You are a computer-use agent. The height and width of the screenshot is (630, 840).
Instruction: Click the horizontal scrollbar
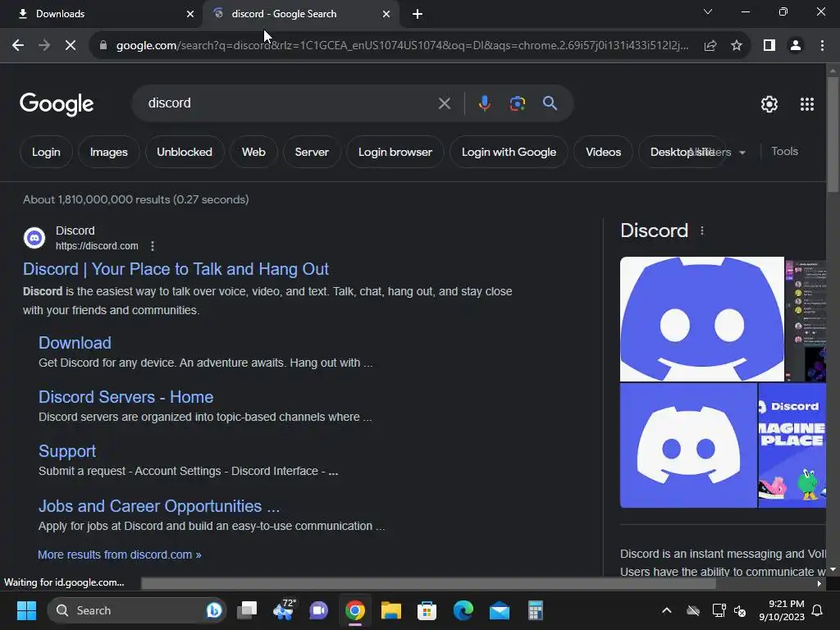pyautogui.click(x=428, y=583)
